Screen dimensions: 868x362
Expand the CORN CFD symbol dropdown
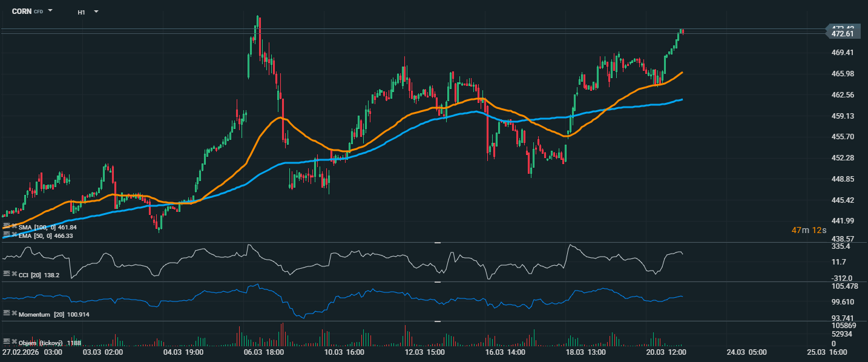[50, 11]
